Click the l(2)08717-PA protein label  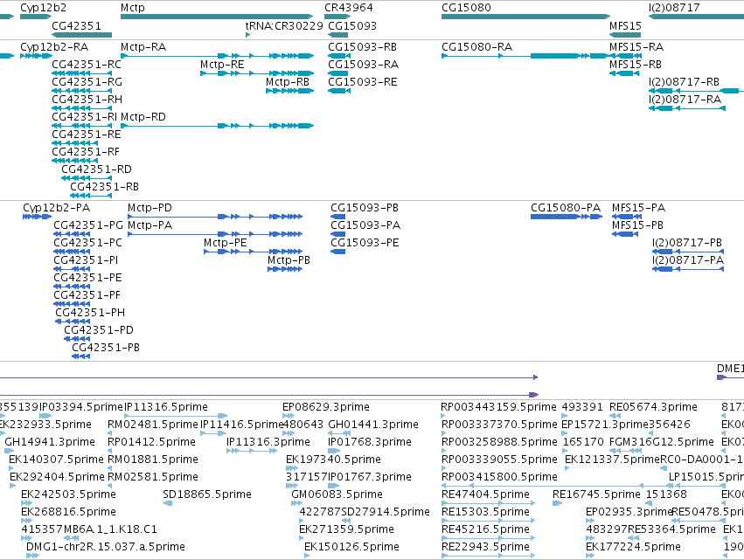[x=687, y=260]
